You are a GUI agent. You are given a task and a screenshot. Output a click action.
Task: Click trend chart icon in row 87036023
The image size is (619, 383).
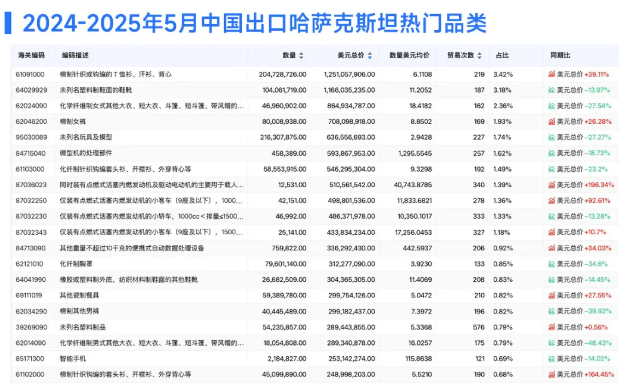(551, 185)
